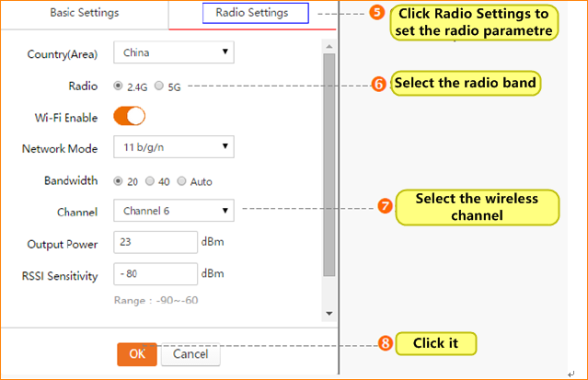Click the RSSI Sensitivity input field
588x380 pixels.
[155, 274]
